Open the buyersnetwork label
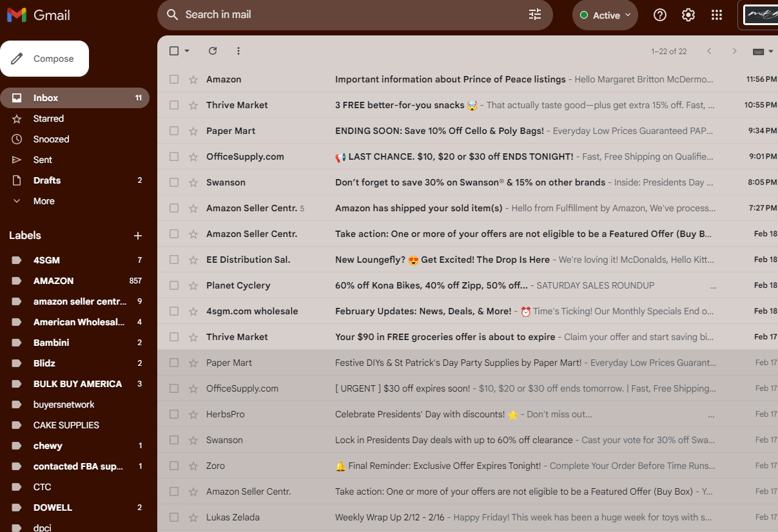 click(75, 404)
